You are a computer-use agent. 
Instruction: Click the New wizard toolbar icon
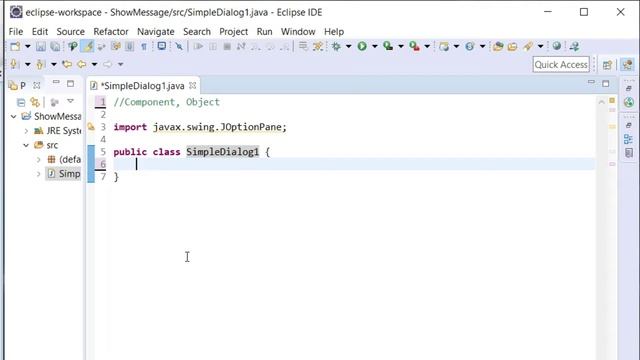click(x=15, y=46)
